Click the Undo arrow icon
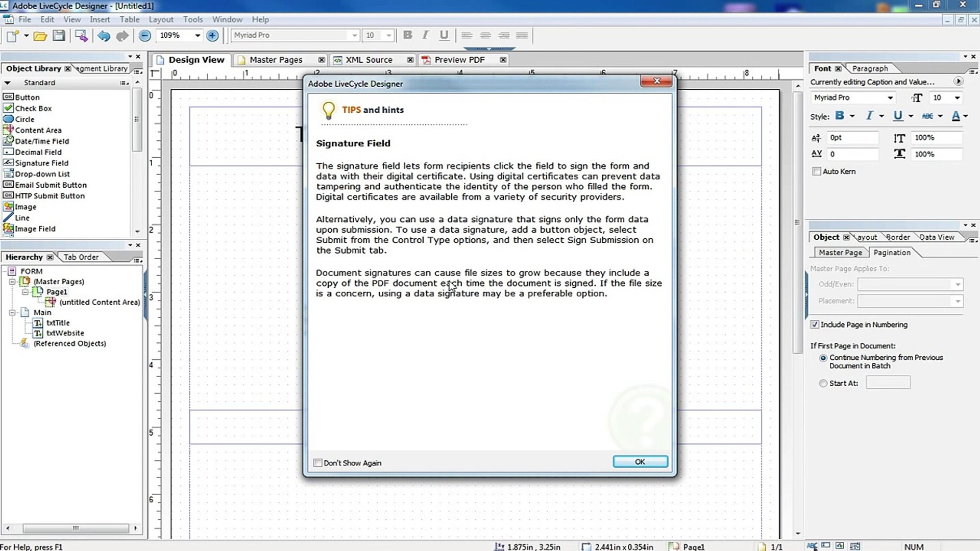The width and height of the screenshot is (980, 551). coord(104,36)
